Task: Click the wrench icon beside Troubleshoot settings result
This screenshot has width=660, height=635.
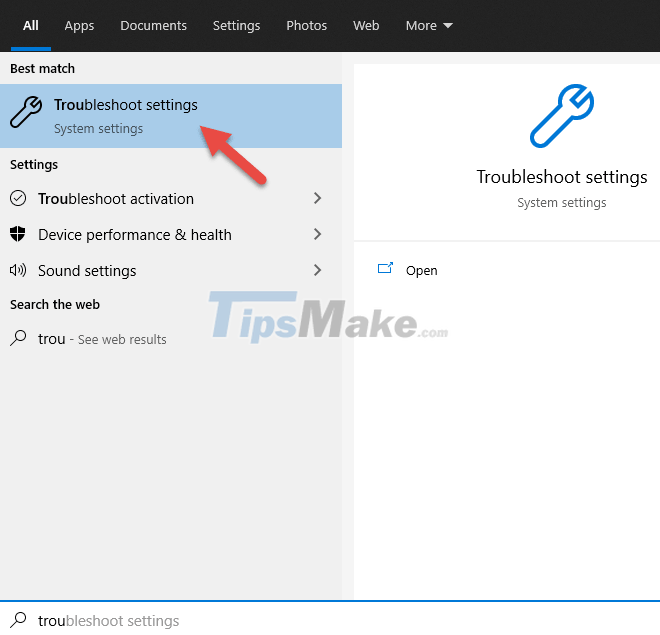Action: 26,112
